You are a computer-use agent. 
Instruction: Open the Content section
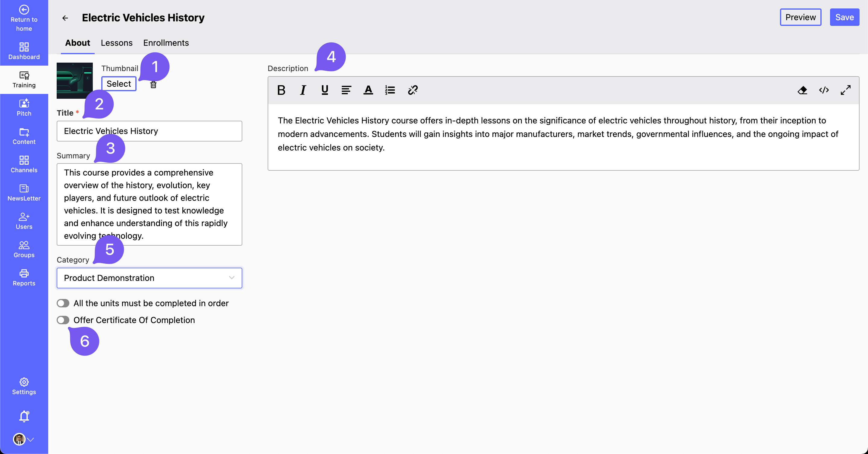point(24,136)
